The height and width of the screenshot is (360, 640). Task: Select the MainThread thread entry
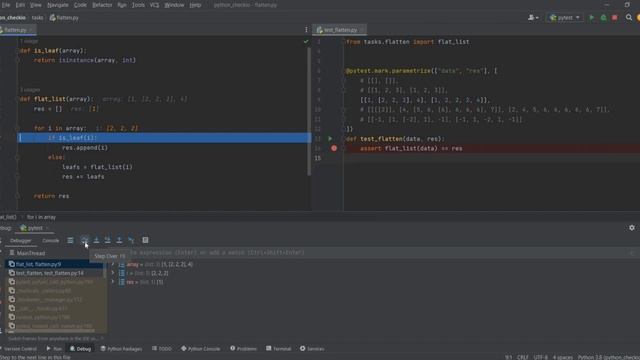pos(27,253)
